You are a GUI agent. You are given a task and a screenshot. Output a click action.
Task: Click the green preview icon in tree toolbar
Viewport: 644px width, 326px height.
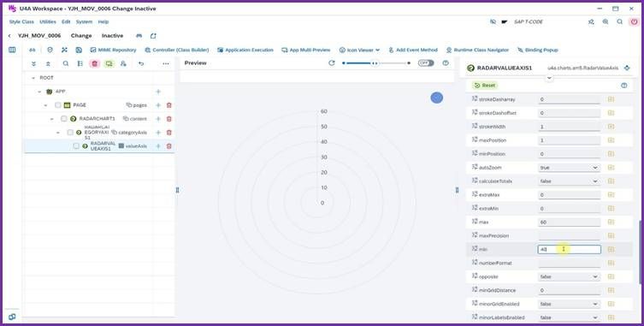[x=109, y=63]
